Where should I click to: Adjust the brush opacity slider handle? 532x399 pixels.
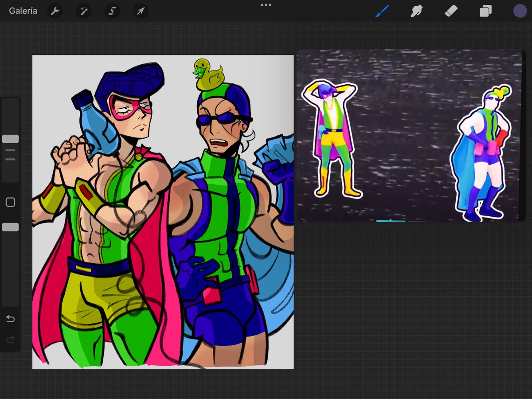point(10,227)
